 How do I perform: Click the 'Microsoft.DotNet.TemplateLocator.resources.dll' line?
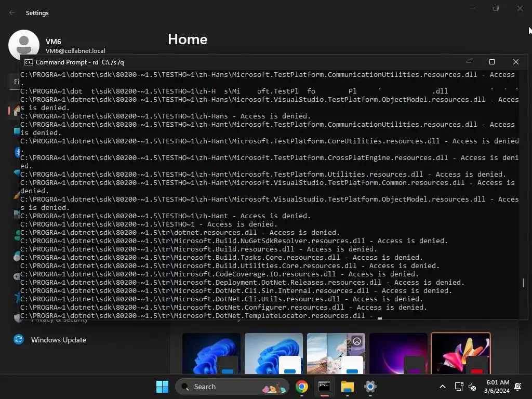click(x=197, y=315)
